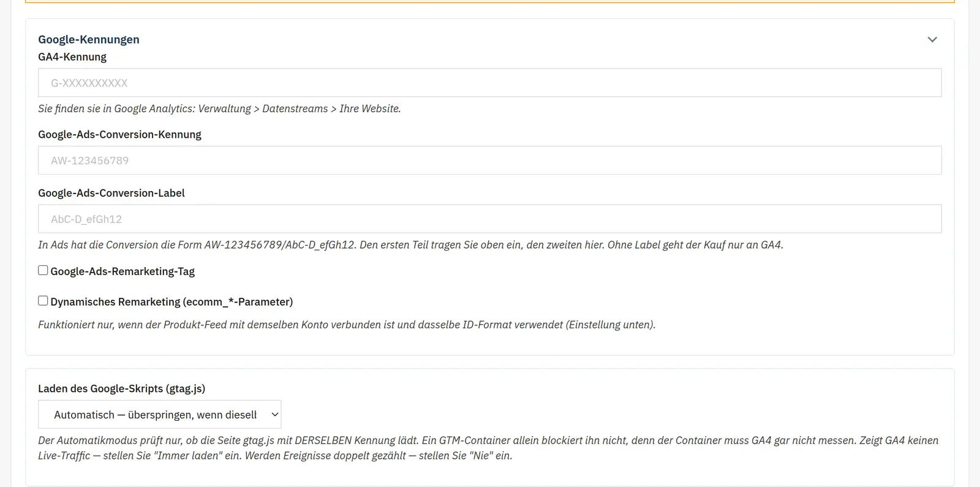Click the hint starting 'Funktioniert nur, wenn der Produkt-Feed'
Viewport: 980px width, 487px height.
coord(347,325)
